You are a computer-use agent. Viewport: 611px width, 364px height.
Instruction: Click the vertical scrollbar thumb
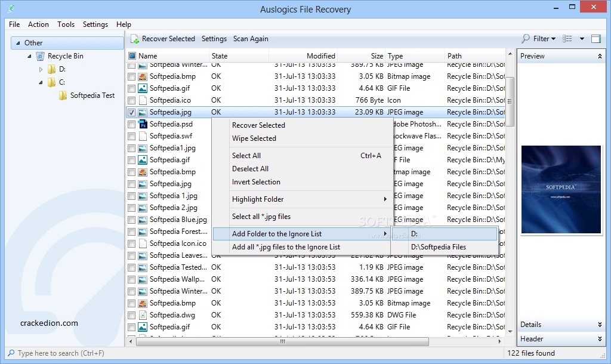tap(510, 101)
